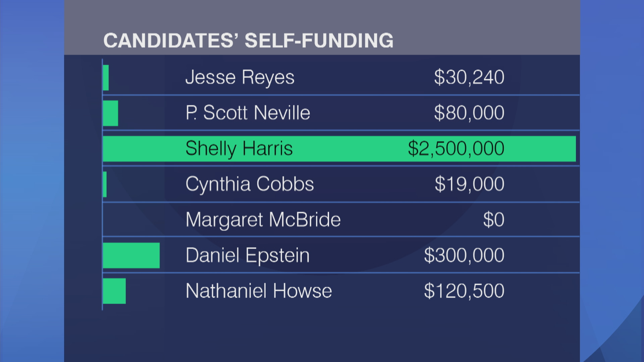Click the $30,240 amount
The width and height of the screenshot is (644, 362).
point(469,78)
